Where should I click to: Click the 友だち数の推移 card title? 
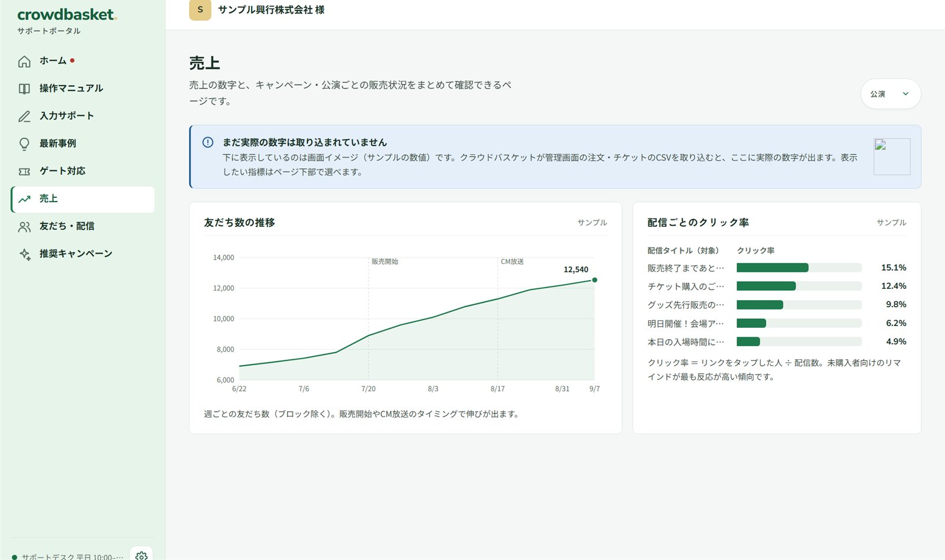click(239, 223)
